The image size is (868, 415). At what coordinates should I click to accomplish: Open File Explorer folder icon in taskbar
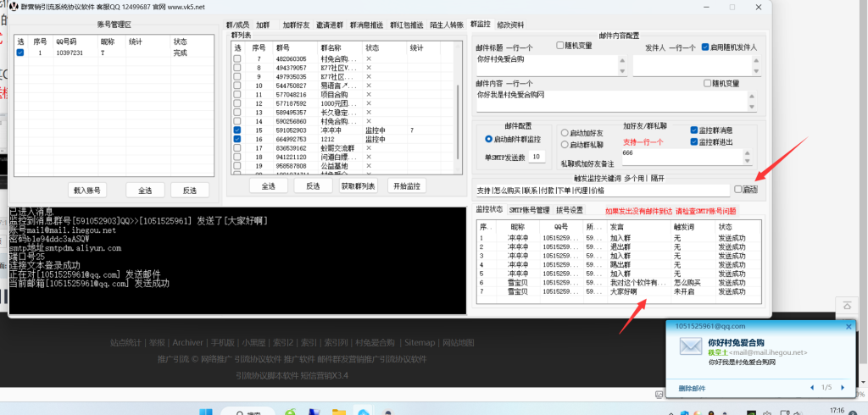339,412
